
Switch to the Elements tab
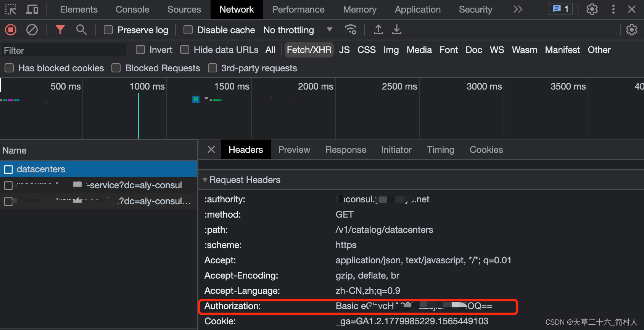click(79, 9)
